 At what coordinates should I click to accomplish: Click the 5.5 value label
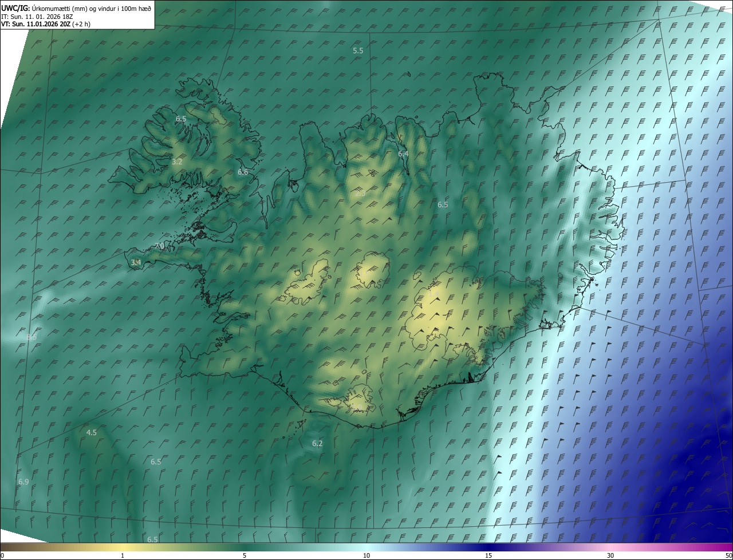358,51
